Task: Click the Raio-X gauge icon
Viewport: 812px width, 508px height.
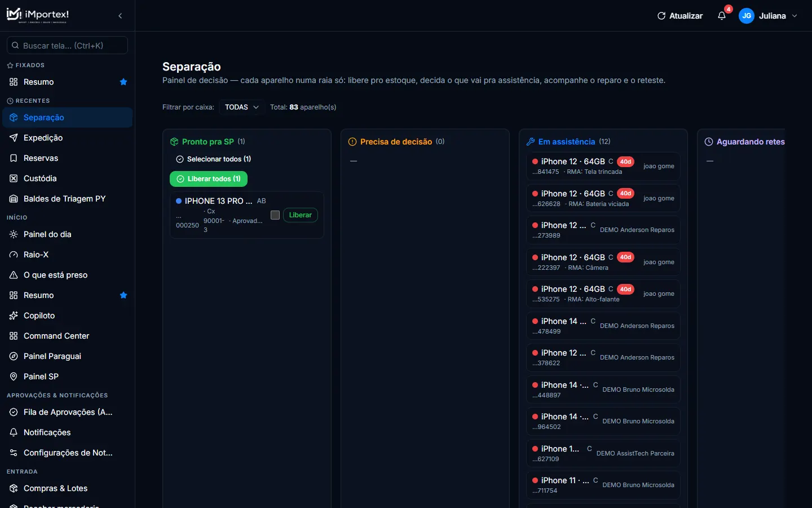Action: [x=14, y=255]
